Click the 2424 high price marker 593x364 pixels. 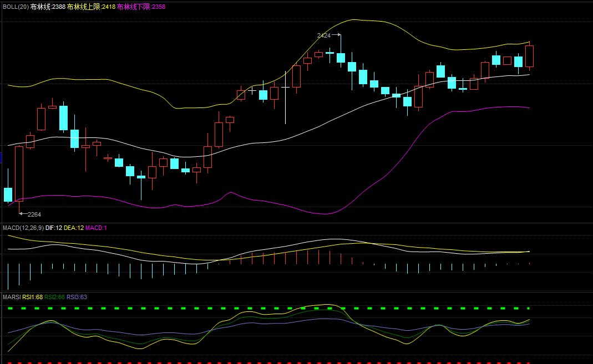coord(323,35)
